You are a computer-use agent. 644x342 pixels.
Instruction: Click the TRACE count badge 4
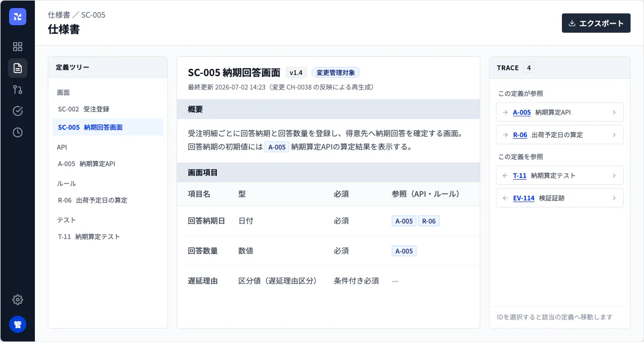click(x=529, y=68)
